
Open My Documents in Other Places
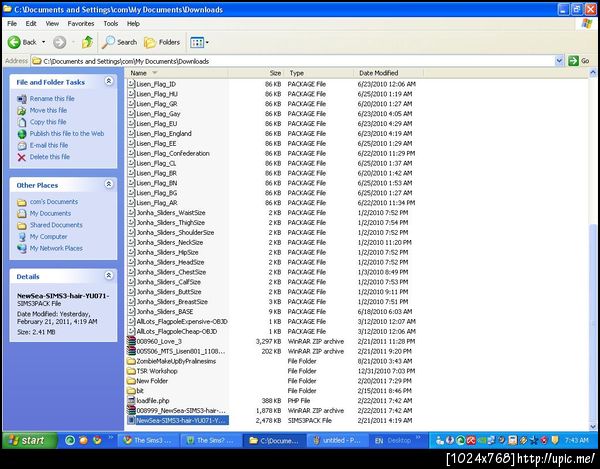pos(50,213)
